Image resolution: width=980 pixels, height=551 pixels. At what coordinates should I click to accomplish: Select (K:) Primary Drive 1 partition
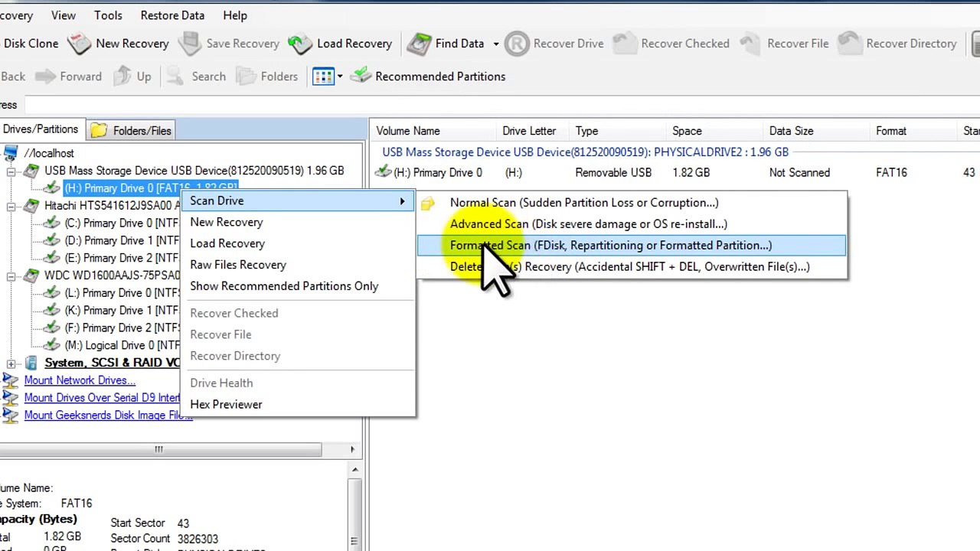click(121, 311)
